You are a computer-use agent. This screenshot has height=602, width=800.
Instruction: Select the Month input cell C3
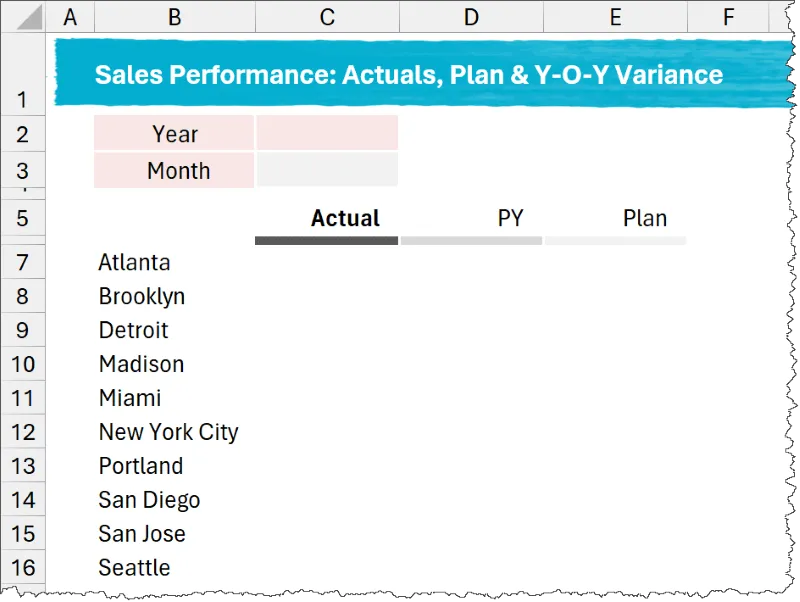pos(327,170)
